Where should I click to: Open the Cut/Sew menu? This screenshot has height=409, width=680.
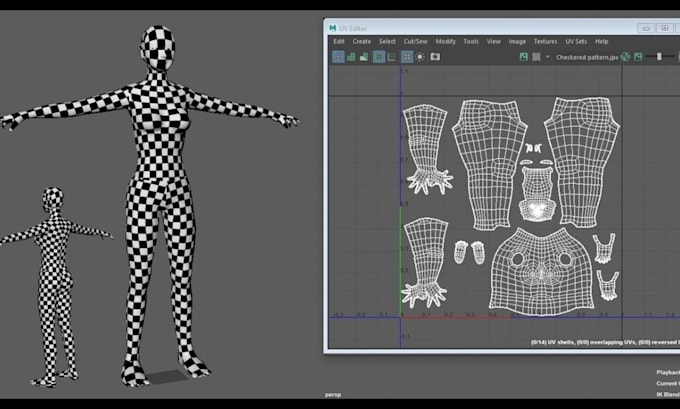click(415, 42)
